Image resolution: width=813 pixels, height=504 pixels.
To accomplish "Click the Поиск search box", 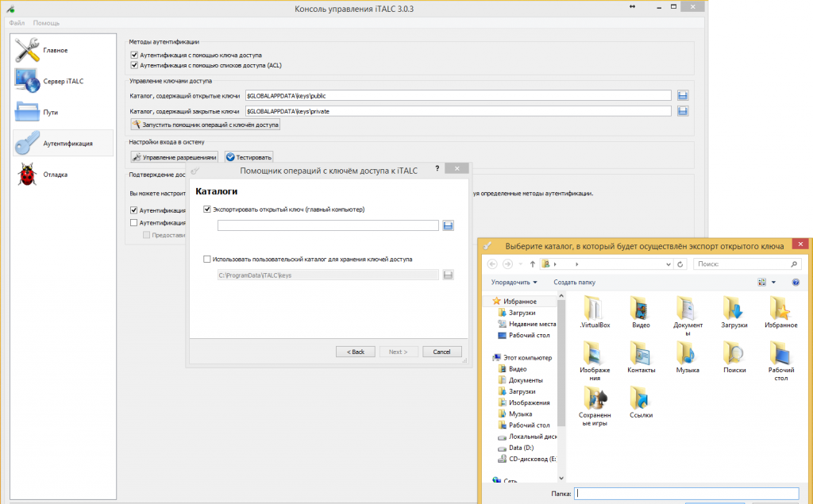I will point(746,264).
